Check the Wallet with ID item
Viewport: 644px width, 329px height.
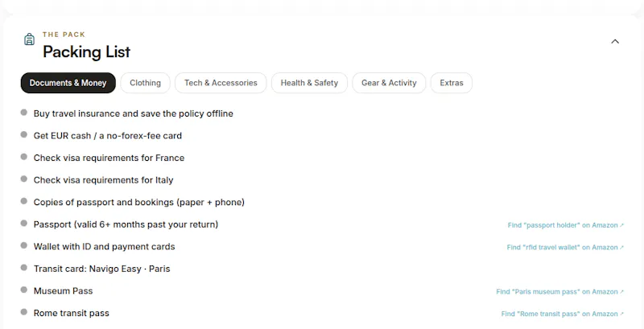click(x=24, y=245)
